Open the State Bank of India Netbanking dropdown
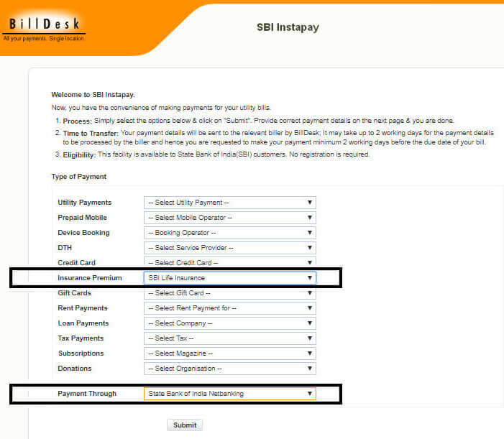 (x=230, y=394)
